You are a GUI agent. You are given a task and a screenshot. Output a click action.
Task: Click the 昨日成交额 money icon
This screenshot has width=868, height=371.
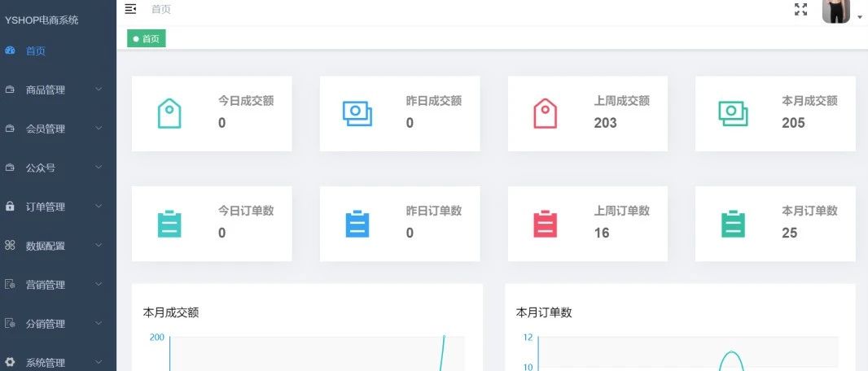click(357, 113)
